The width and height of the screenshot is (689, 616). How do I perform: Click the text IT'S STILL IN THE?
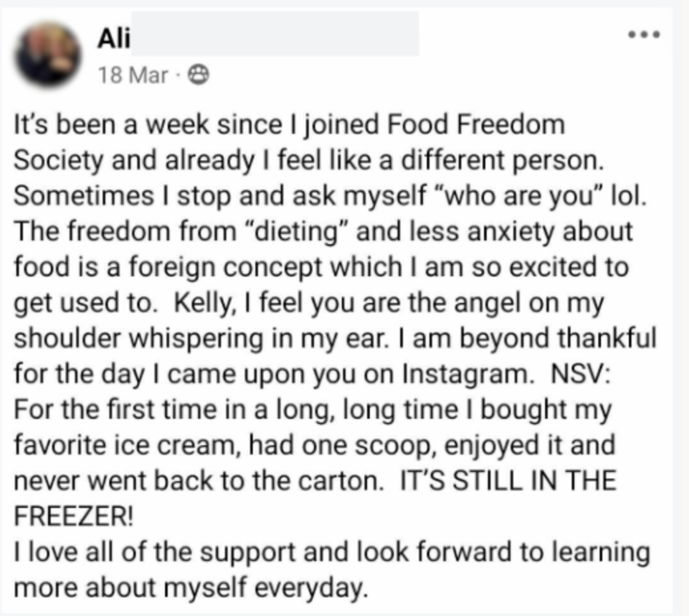(x=508, y=481)
